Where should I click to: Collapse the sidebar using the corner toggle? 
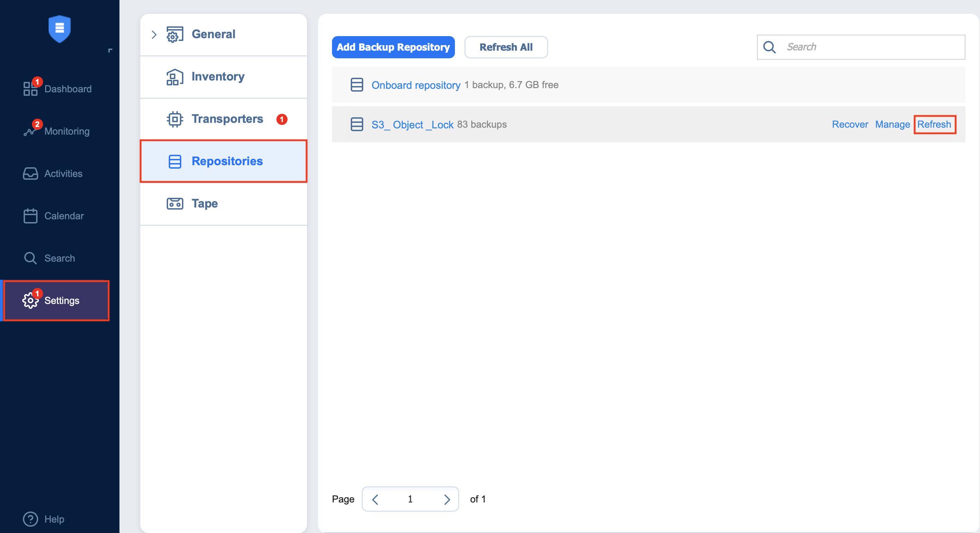pyautogui.click(x=110, y=50)
